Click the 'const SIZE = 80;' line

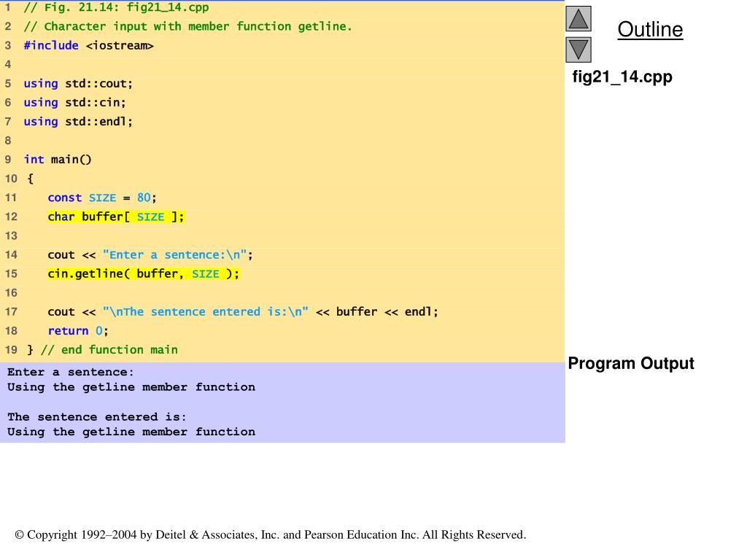pos(102,198)
